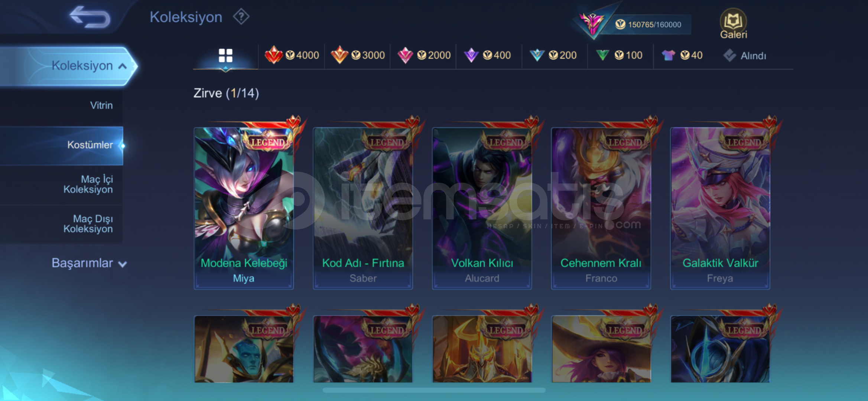Open the Galeri book icon
This screenshot has height=401, width=868.
click(x=733, y=23)
